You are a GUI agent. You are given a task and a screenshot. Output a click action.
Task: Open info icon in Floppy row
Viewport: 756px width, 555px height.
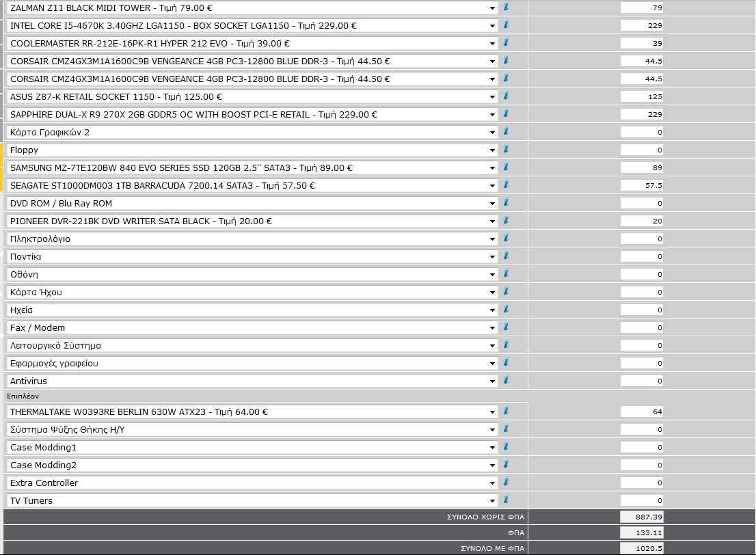point(506,149)
